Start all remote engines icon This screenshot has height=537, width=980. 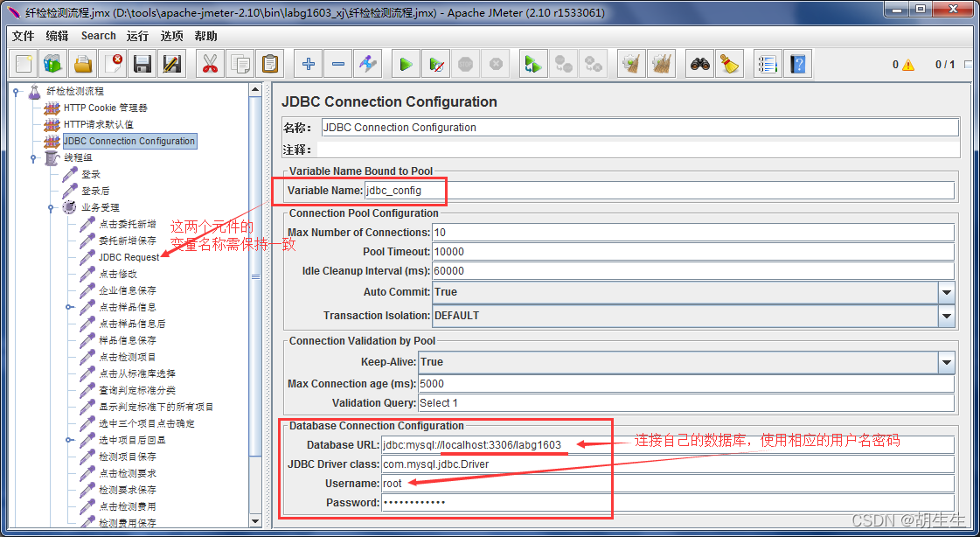click(533, 64)
